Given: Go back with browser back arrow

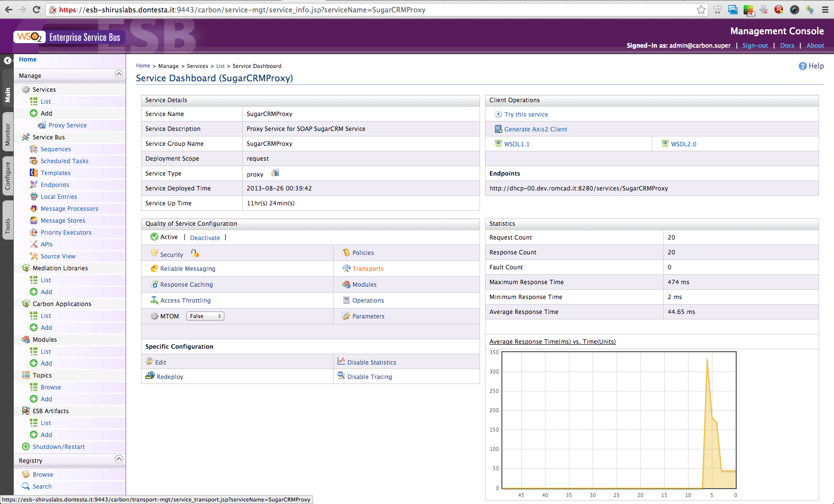Looking at the screenshot, I should (8, 9).
